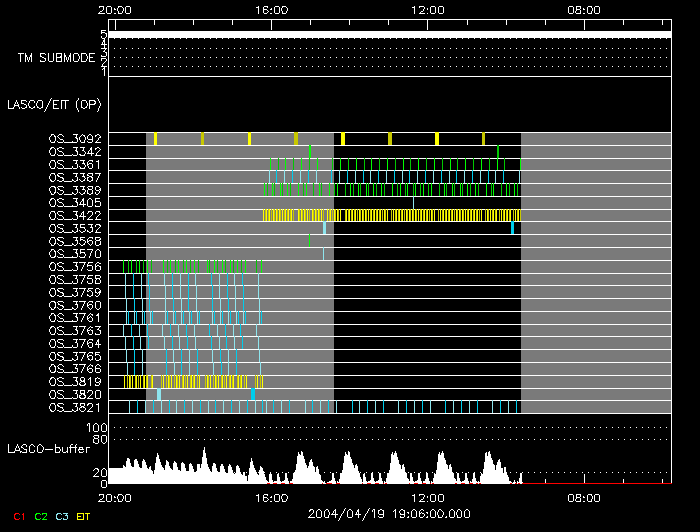This screenshot has height=532, width=700.
Task: Click the 08:00 tick on top axis
Action: click(584, 9)
